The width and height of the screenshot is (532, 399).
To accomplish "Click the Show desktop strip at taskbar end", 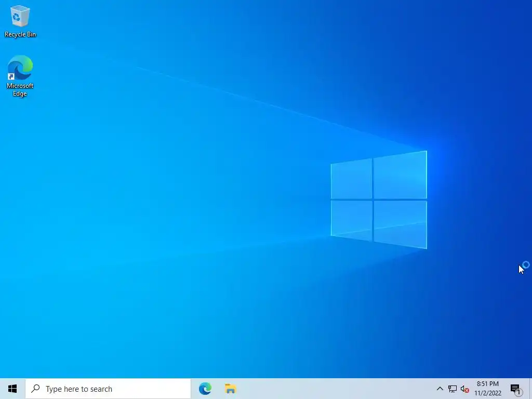I will coord(530,389).
